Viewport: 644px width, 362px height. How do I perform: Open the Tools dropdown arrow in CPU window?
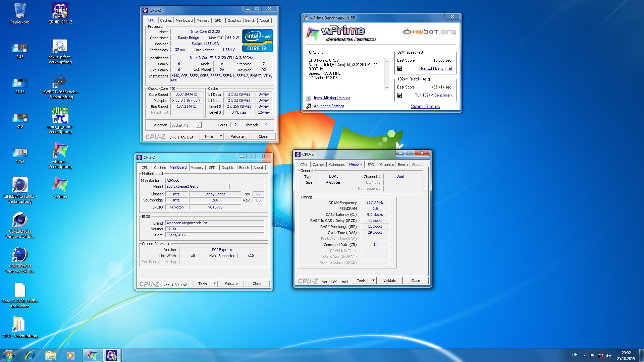click(x=221, y=136)
